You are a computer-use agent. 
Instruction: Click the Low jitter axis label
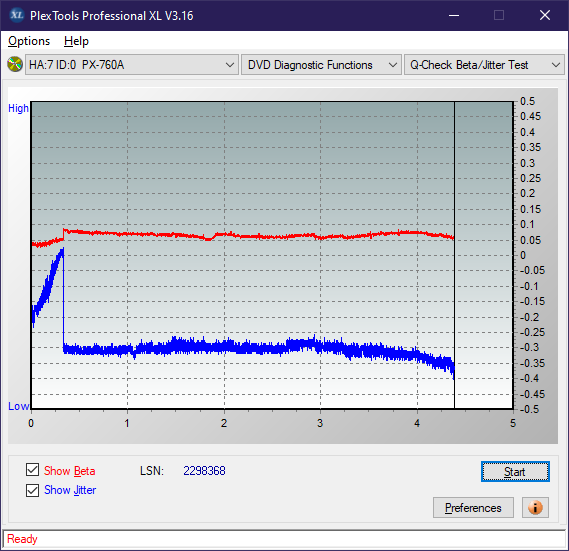coord(18,406)
